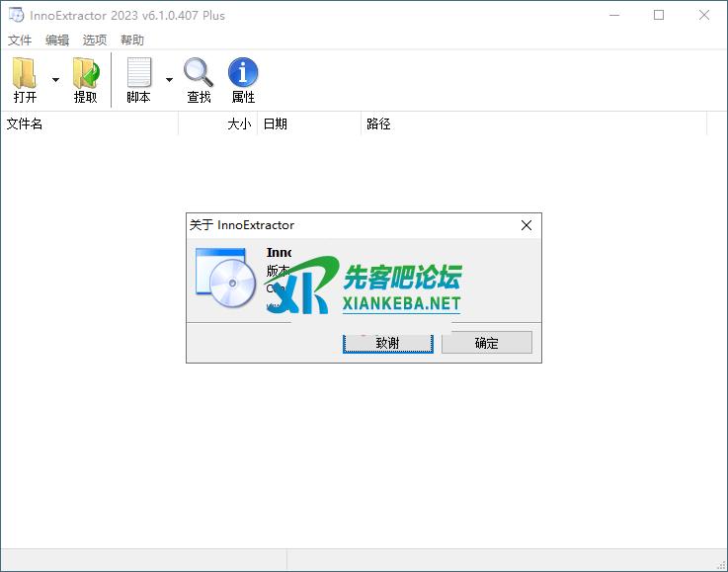Click the disc icon in the About dialog
The image size is (728, 572).
click(x=225, y=278)
